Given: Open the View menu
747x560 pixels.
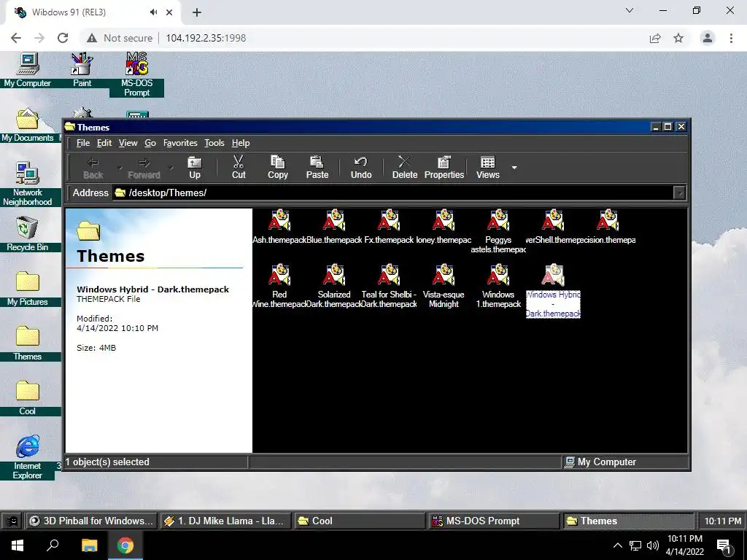Looking at the screenshot, I should coord(128,143).
